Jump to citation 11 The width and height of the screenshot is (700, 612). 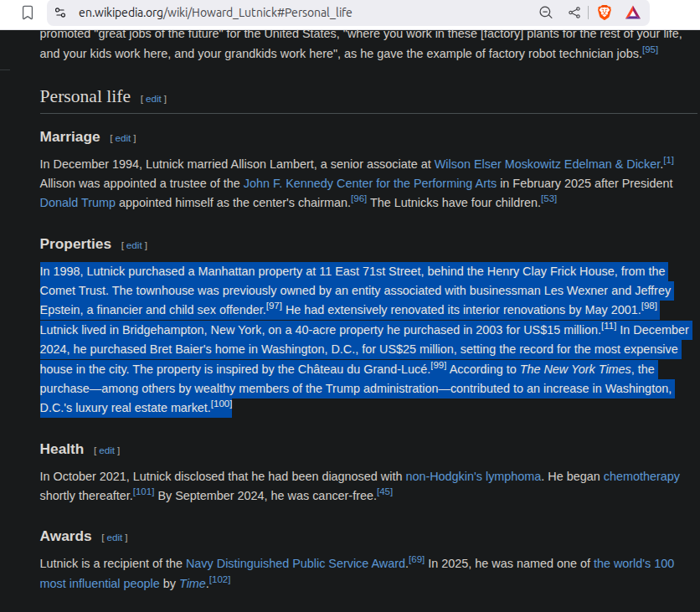point(609,326)
